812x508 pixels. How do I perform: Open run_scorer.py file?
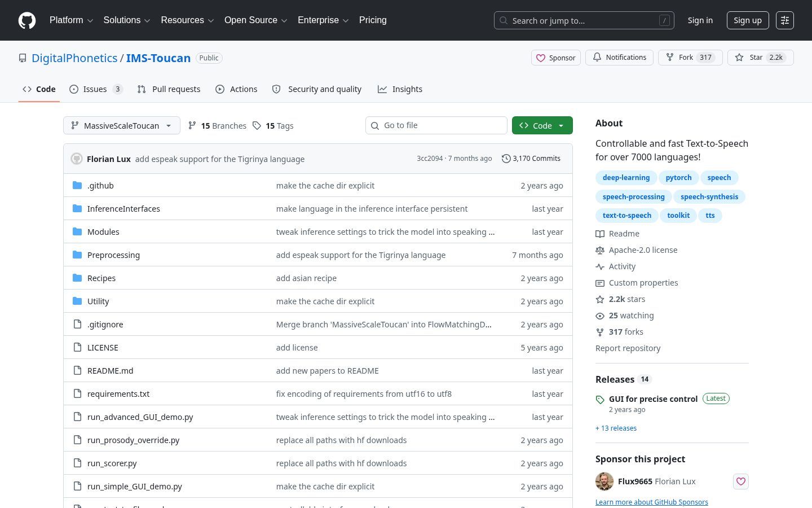[112, 463]
